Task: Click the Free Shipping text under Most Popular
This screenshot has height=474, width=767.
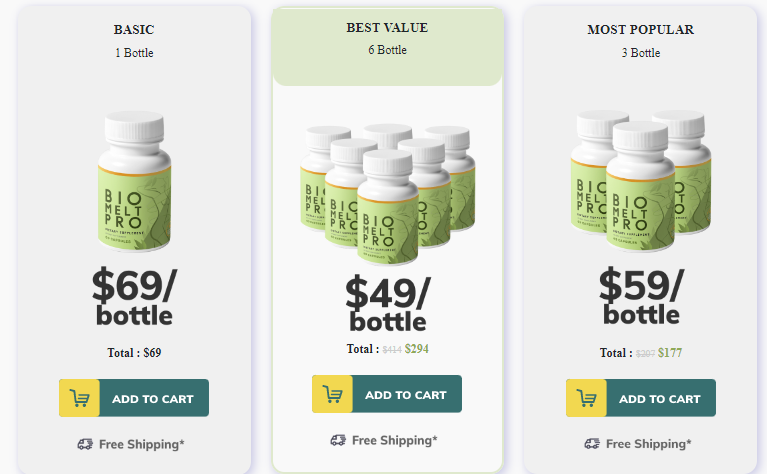Action: pyautogui.click(x=648, y=444)
